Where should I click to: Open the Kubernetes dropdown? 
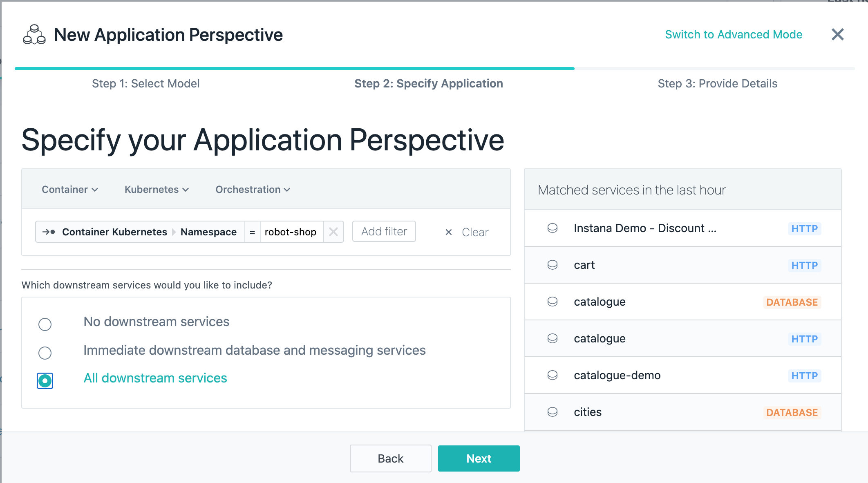coord(157,190)
